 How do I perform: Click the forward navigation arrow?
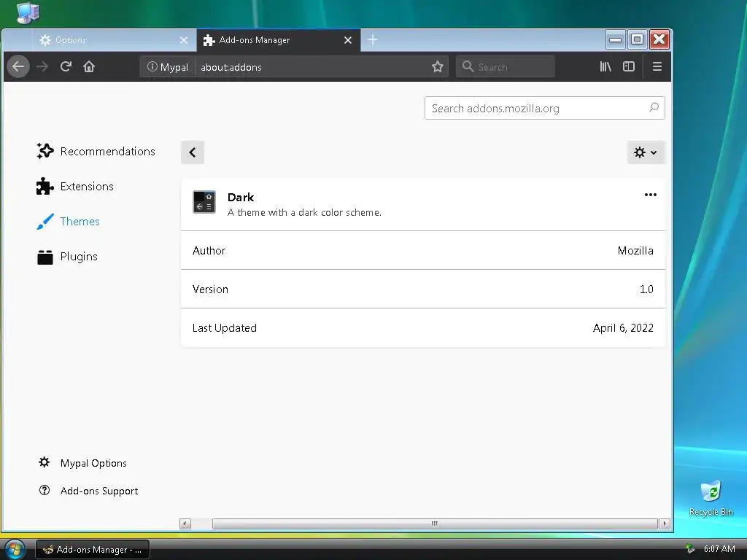[42, 66]
